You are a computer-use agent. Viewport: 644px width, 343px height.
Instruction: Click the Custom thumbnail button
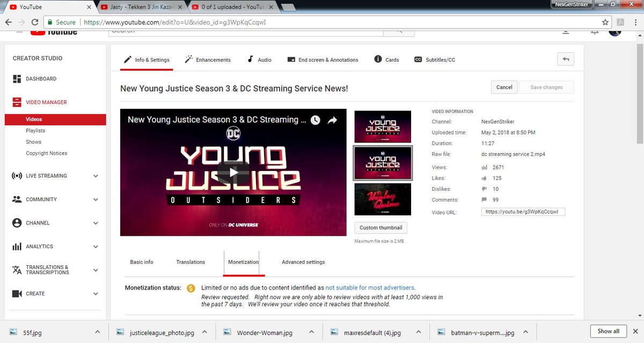[x=380, y=228]
